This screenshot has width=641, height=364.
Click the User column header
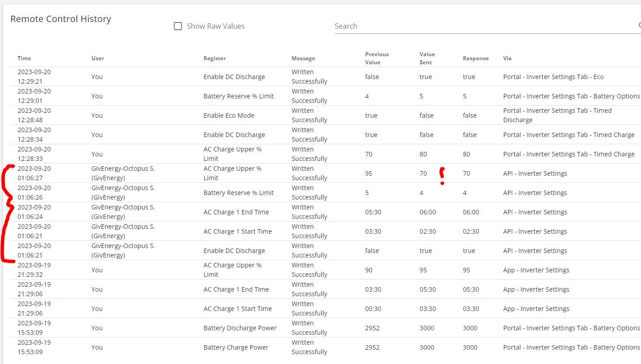point(98,58)
